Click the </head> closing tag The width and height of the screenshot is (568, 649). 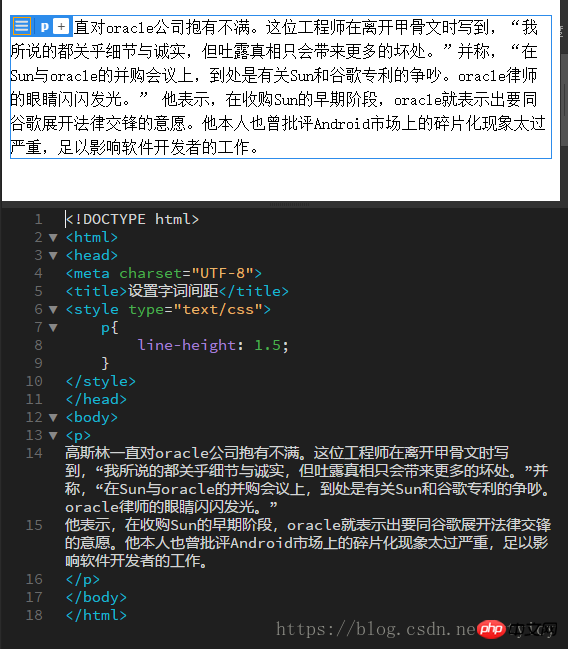[x=96, y=399]
